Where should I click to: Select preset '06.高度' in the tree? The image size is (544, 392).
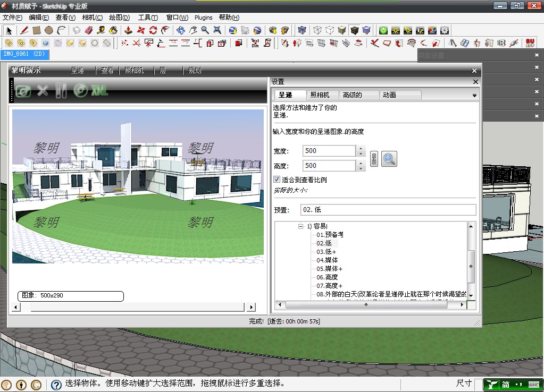(327, 277)
